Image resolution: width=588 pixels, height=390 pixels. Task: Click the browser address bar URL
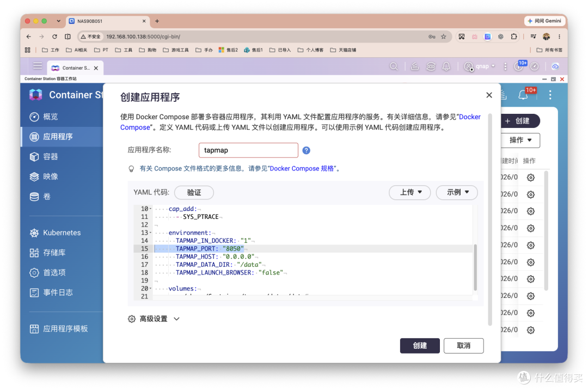coord(143,36)
